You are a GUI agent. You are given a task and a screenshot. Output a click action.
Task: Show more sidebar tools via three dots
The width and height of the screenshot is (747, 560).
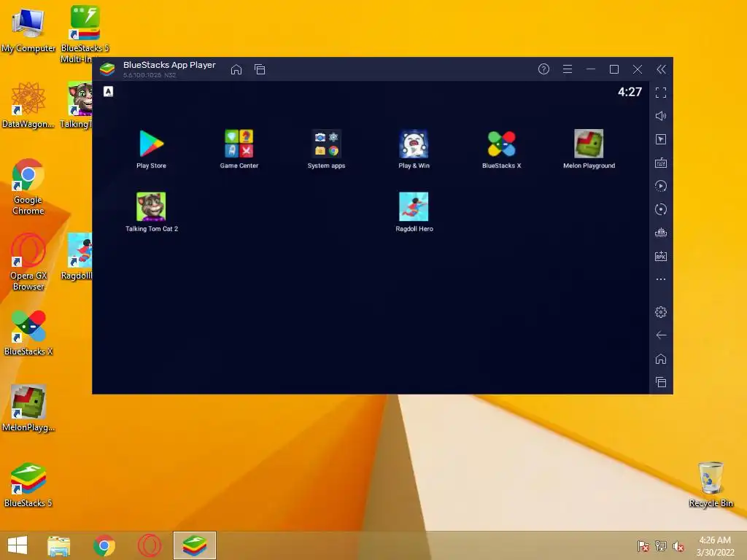coord(661,279)
